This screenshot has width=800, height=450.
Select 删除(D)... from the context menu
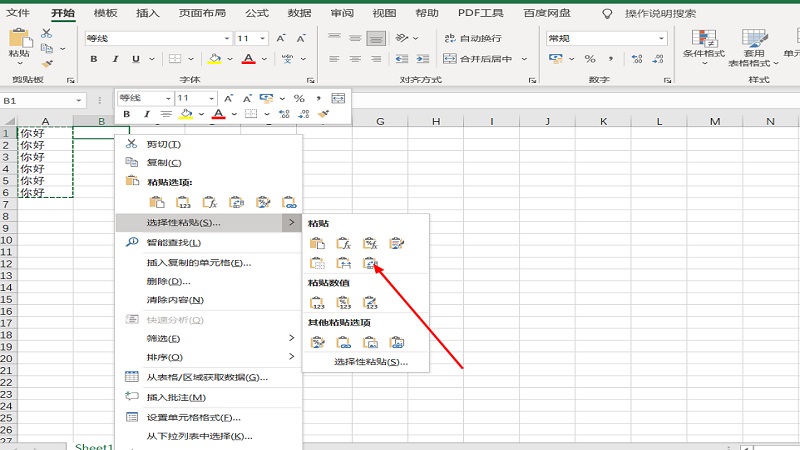tap(169, 281)
